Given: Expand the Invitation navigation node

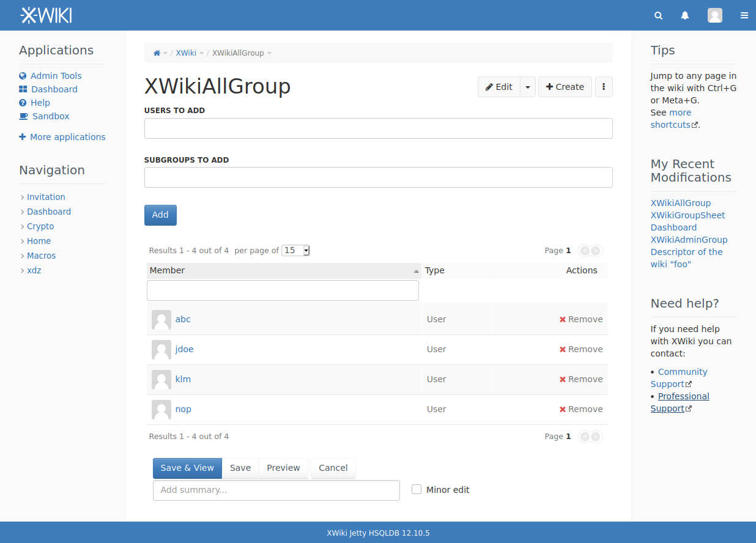Looking at the screenshot, I should tap(22, 197).
